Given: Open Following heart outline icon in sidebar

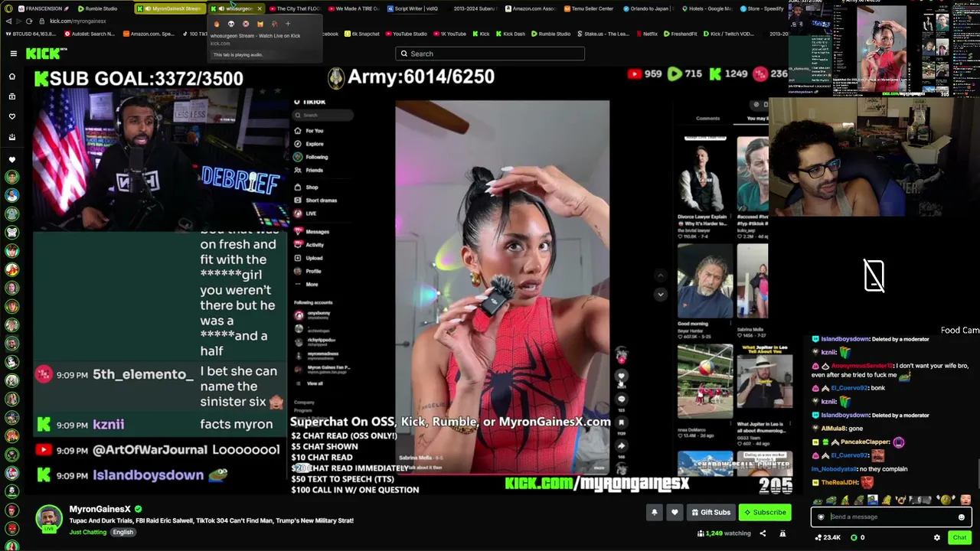Looking at the screenshot, I should [x=12, y=116].
